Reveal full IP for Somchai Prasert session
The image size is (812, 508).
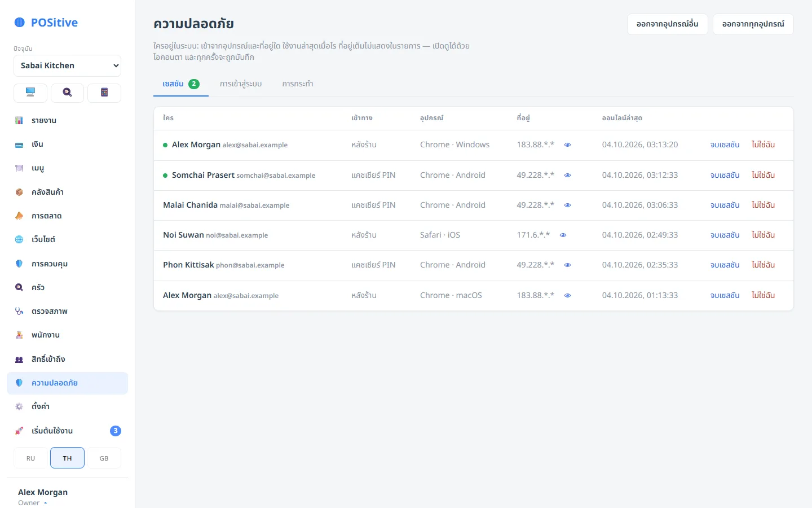568,176
